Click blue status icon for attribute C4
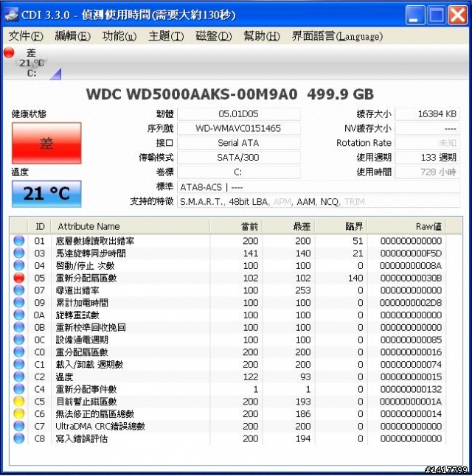The height and width of the screenshot is (476, 472). pyautogui.click(x=19, y=389)
